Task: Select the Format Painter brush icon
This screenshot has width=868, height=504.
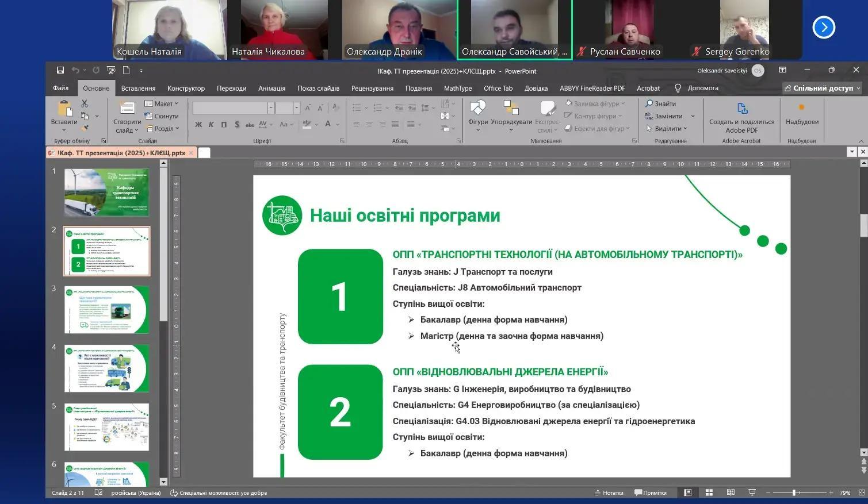Action: point(85,128)
